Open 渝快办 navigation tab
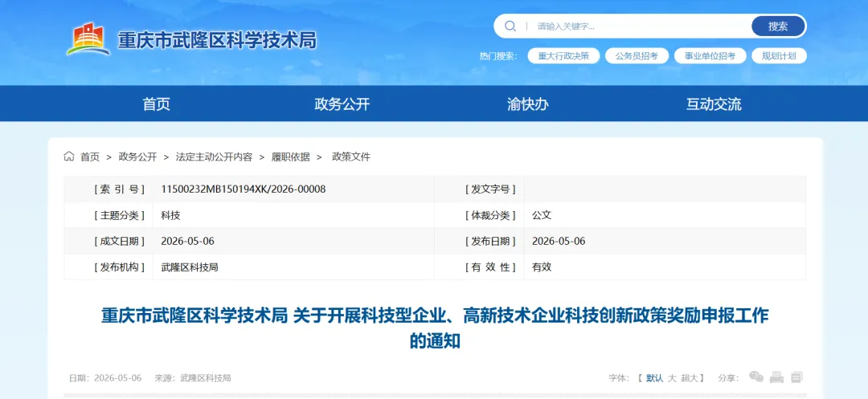Image resolution: width=868 pixels, height=399 pixels. pos(527,104)
